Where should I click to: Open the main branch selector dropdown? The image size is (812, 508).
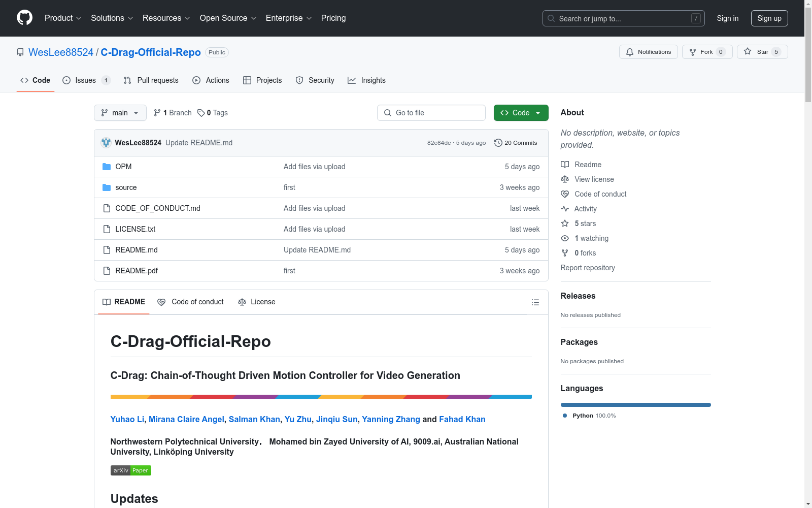point(120,113)
